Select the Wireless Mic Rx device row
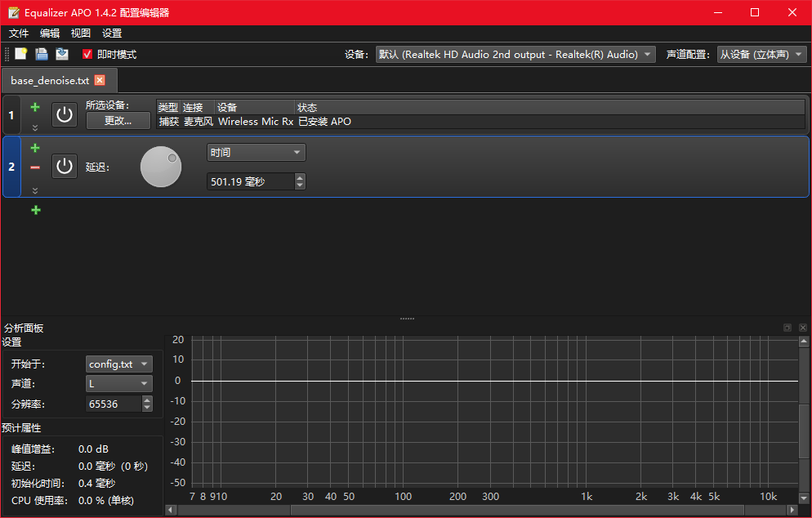812x518 pixels. 480,122
